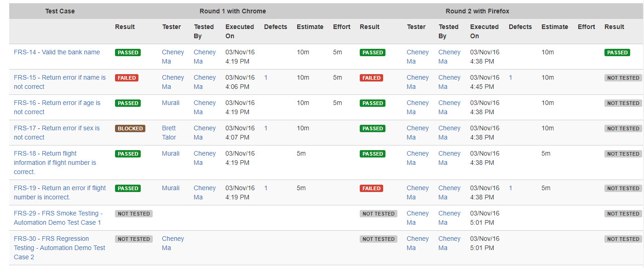
Task: Open FRS-16 Return error if age link
Action: (57, 103)
